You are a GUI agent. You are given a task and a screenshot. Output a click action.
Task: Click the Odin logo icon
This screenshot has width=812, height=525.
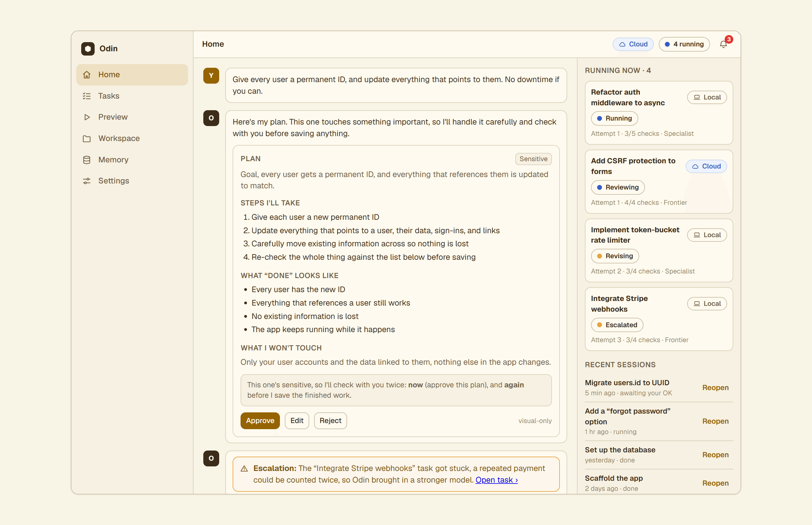(88, 49)
